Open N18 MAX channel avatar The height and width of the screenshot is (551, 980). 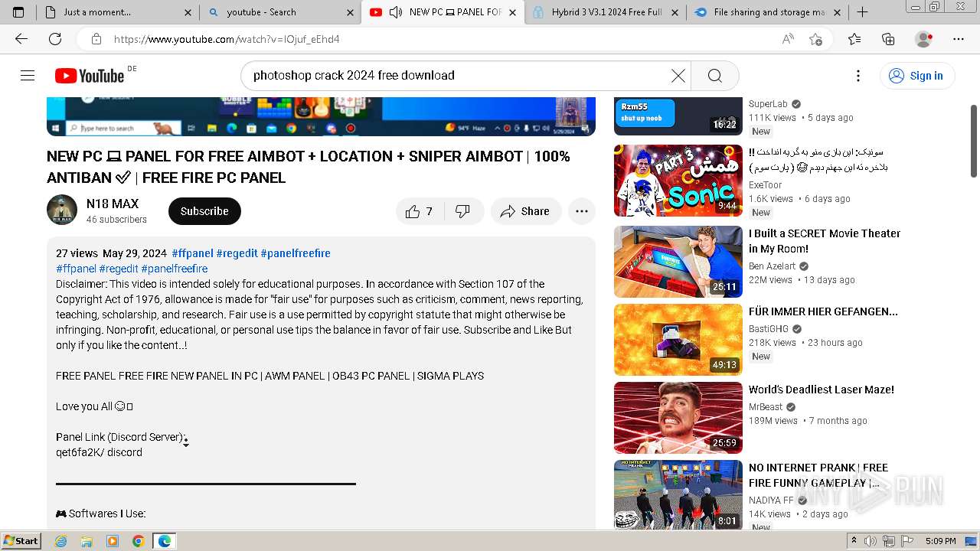point(62,210)
